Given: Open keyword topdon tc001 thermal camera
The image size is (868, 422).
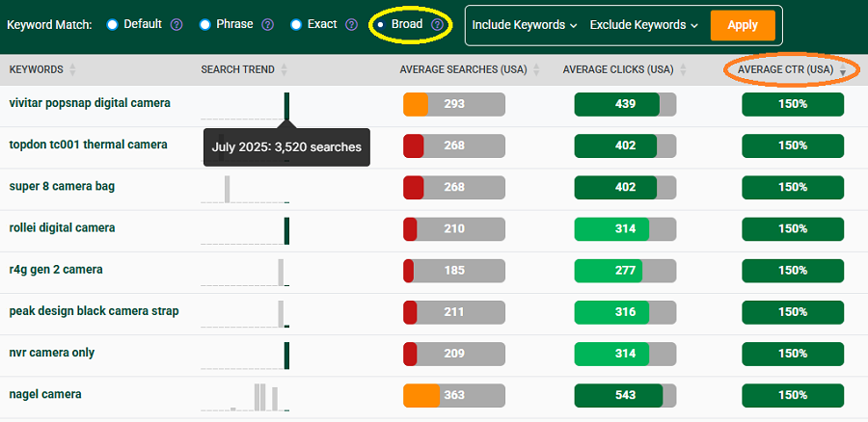Looking at the screenshot, I should (x=88, y=145).
